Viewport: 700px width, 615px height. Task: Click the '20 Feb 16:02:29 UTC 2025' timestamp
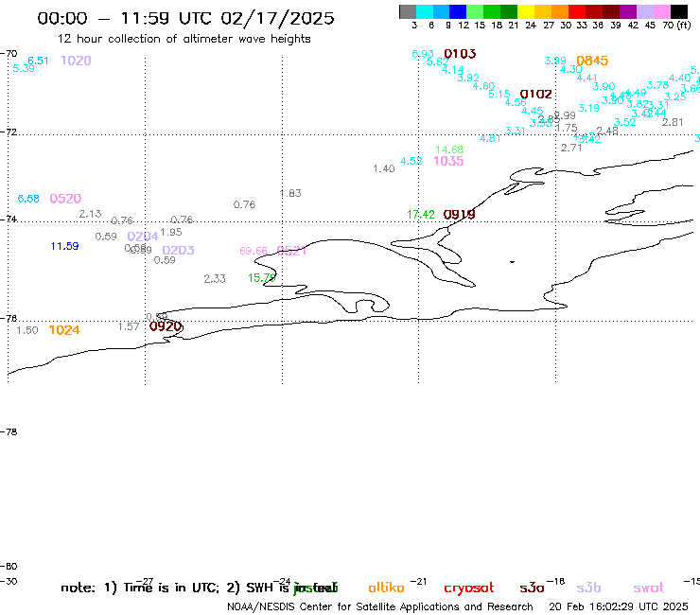click(619, 607)
